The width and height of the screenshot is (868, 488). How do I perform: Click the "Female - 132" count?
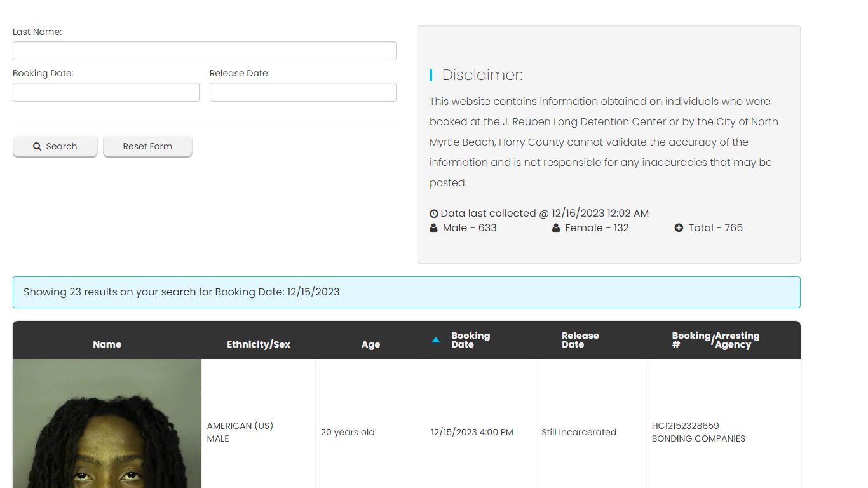597,227
